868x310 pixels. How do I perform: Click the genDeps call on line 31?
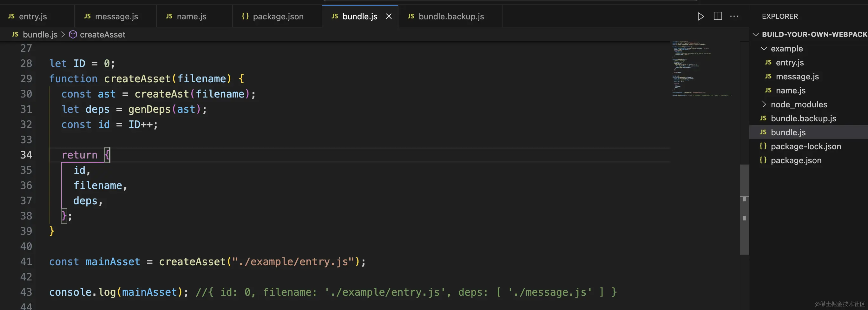pos(149,109)
